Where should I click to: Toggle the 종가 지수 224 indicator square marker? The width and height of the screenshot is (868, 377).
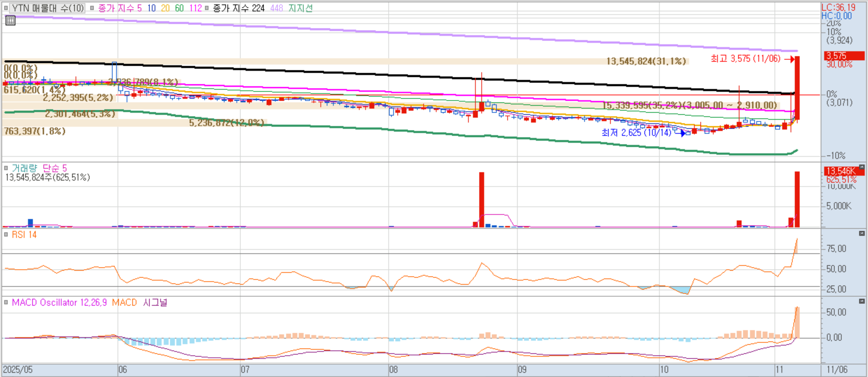(207, 8)
